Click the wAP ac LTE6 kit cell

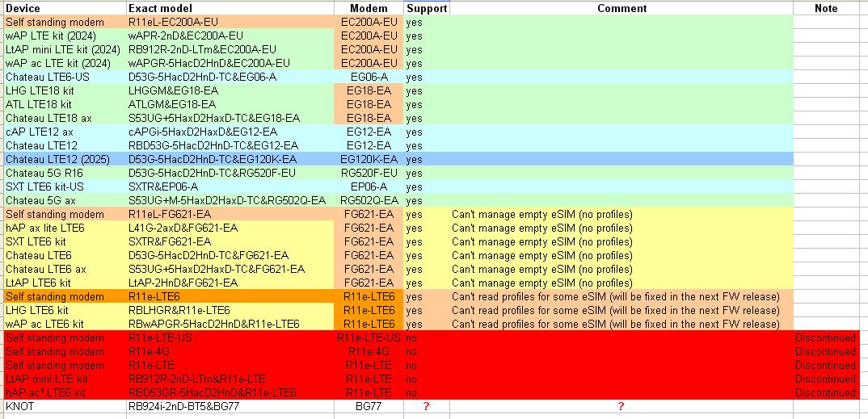(63, 324)
